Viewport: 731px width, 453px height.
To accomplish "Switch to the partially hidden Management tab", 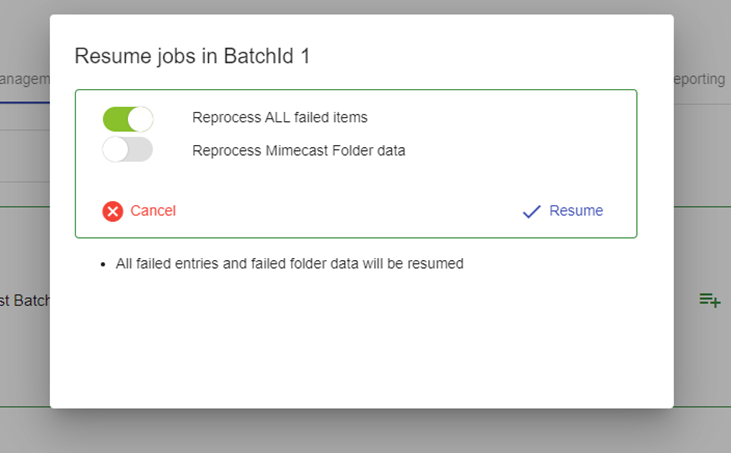I will coord(24,79).
